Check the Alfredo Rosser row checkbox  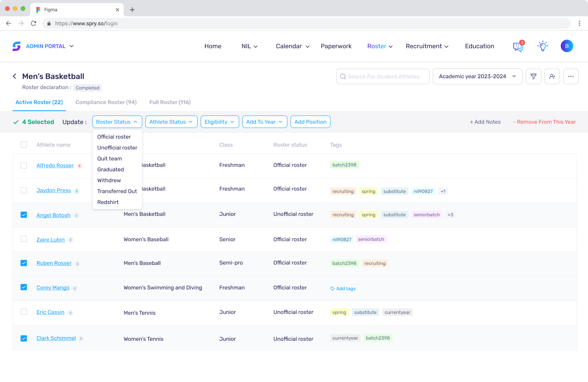(x=24, y=165)
